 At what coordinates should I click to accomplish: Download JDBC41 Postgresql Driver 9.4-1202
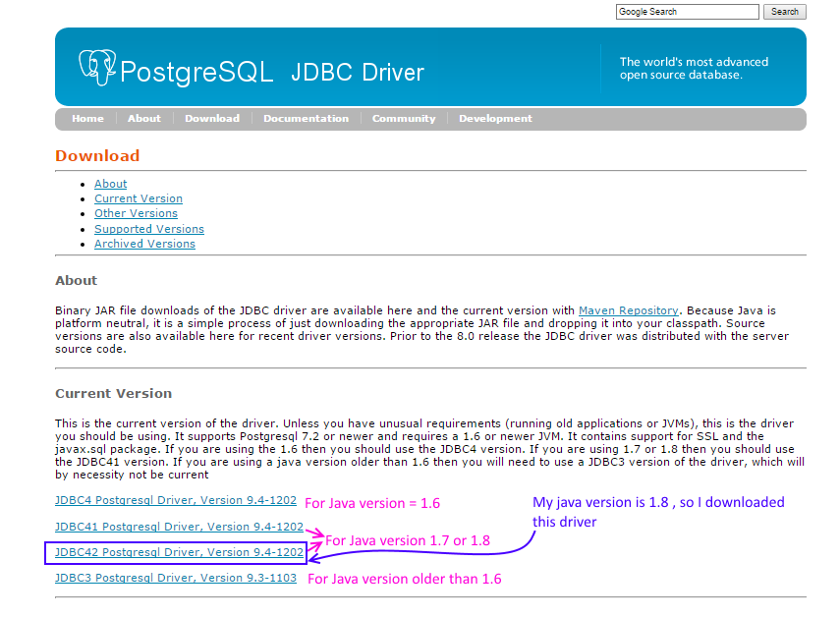tap(180, 527)
